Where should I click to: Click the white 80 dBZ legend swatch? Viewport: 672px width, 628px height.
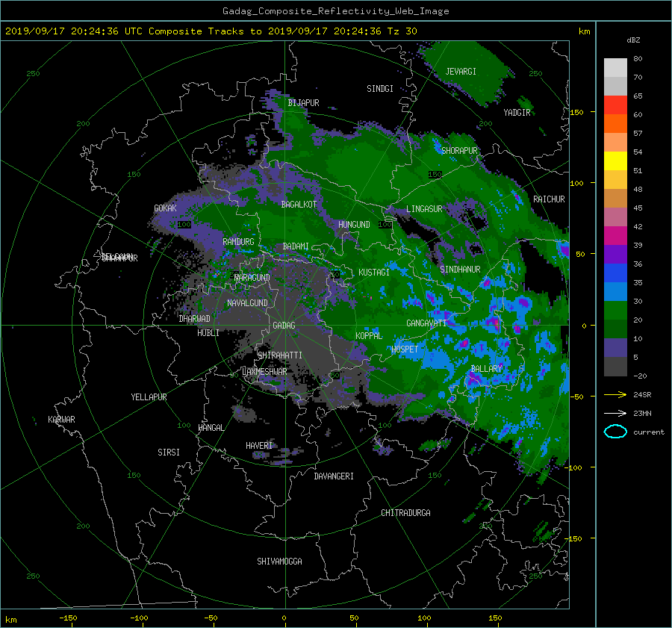pyautogui.click(x=615, y=68)
